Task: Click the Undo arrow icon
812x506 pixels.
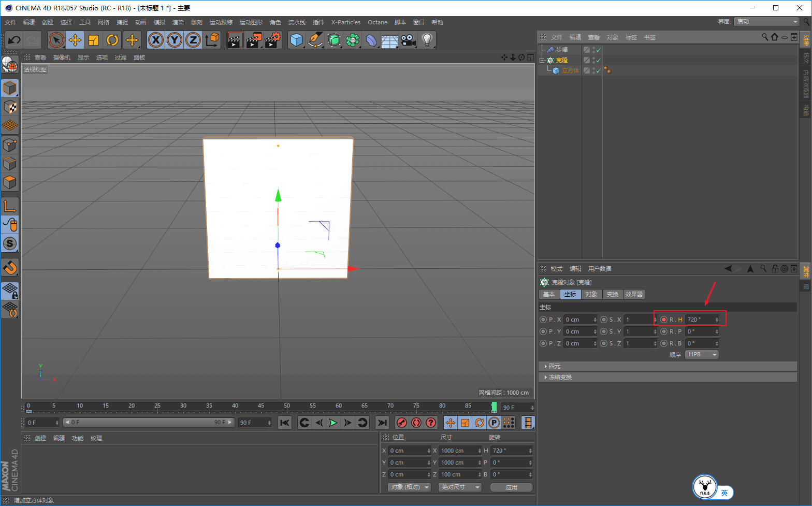Action: [15, 40]
